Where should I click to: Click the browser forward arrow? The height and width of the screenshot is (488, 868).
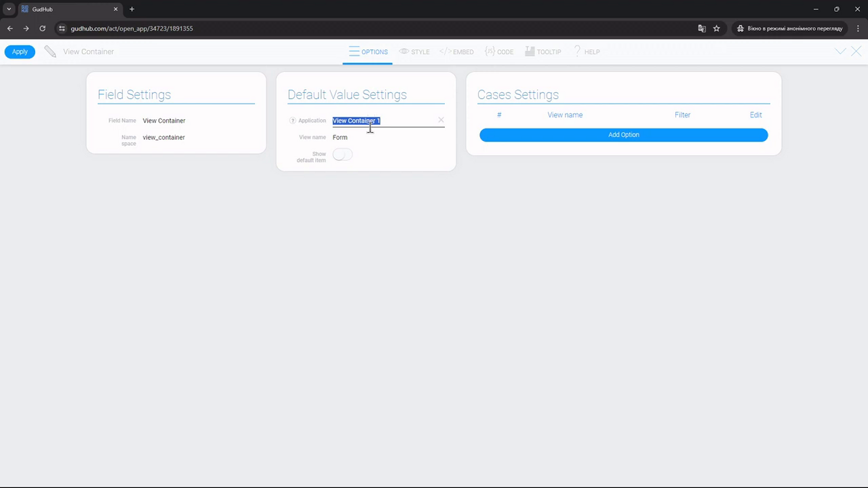26,28
